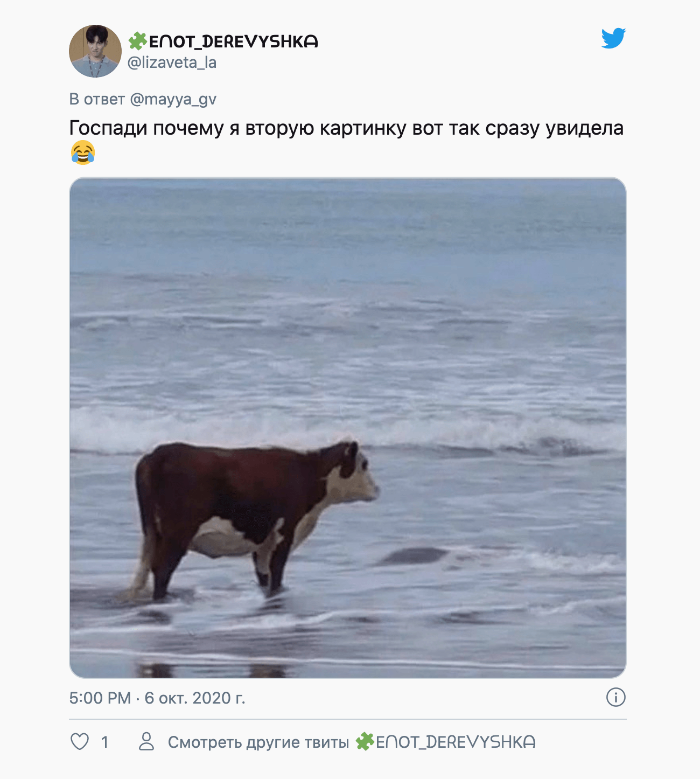Click the ocean waves above the cow

(x=348, y=334)
